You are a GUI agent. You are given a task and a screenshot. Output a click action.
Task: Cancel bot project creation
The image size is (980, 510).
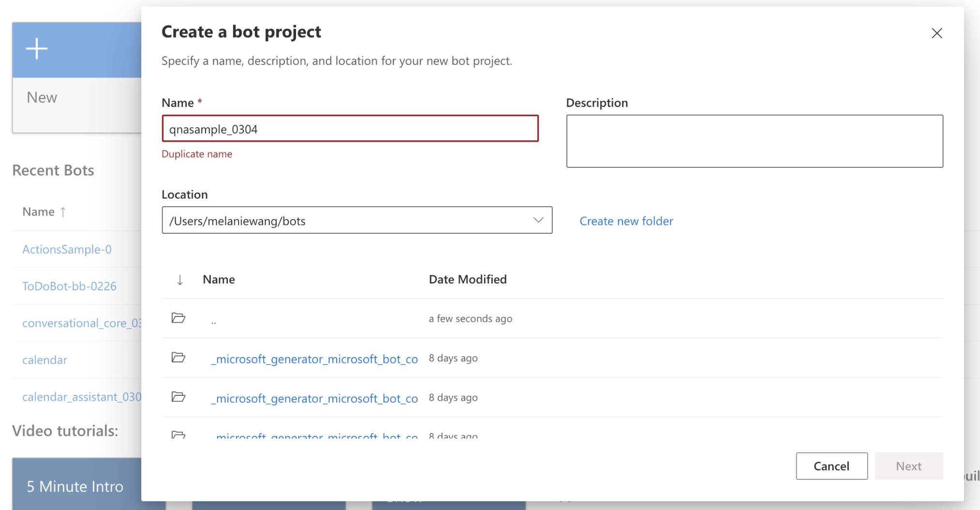click(831, 466)
